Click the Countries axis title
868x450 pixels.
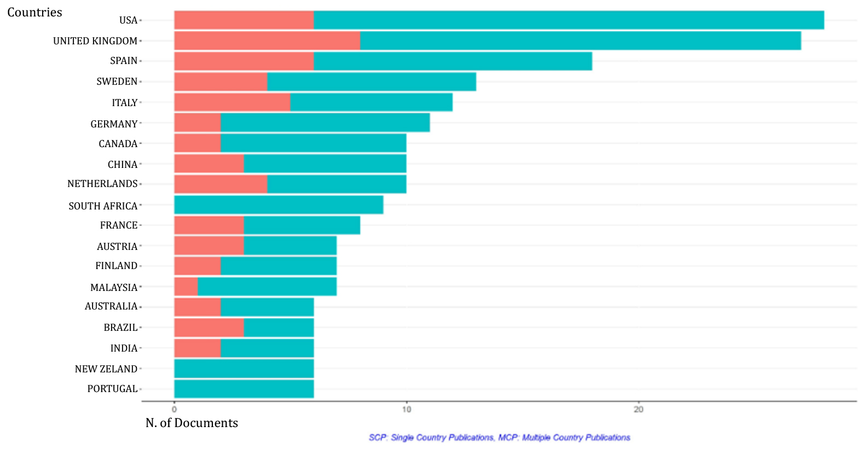[34, 12]
